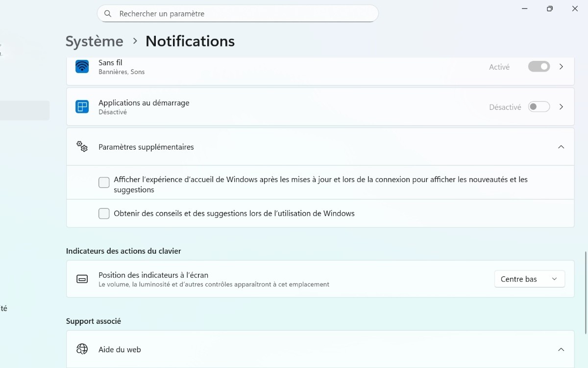
Task: Click the keyboard indicator icon
Action: (81, 278)
